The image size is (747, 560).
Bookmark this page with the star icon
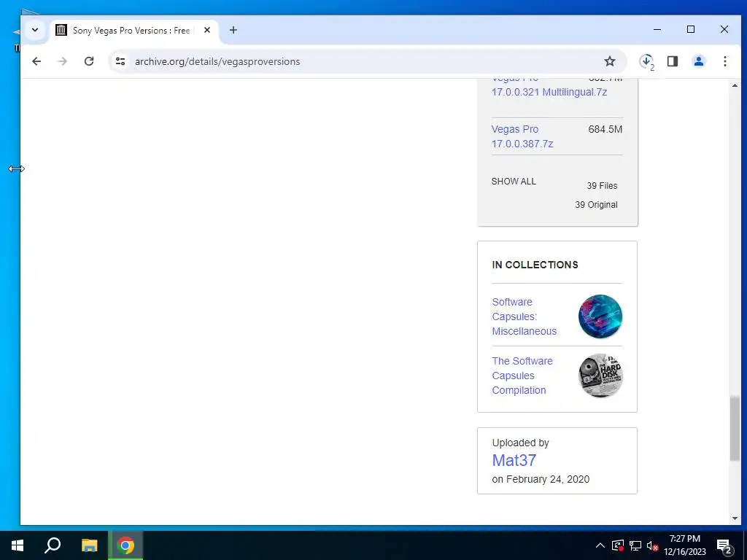tap(609, 61)
